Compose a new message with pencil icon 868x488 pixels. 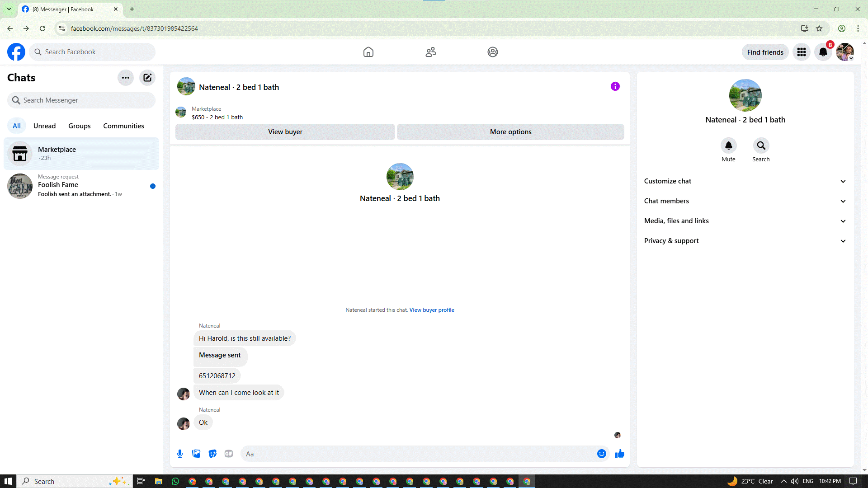147,78
